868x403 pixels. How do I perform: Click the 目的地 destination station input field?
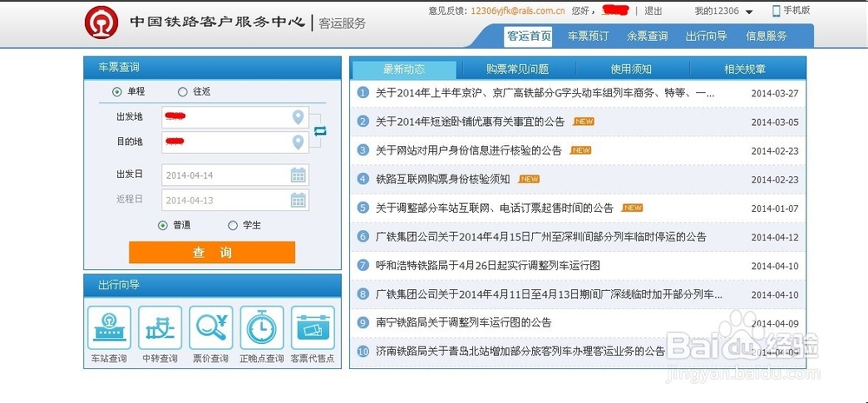(x=235, y=142)
